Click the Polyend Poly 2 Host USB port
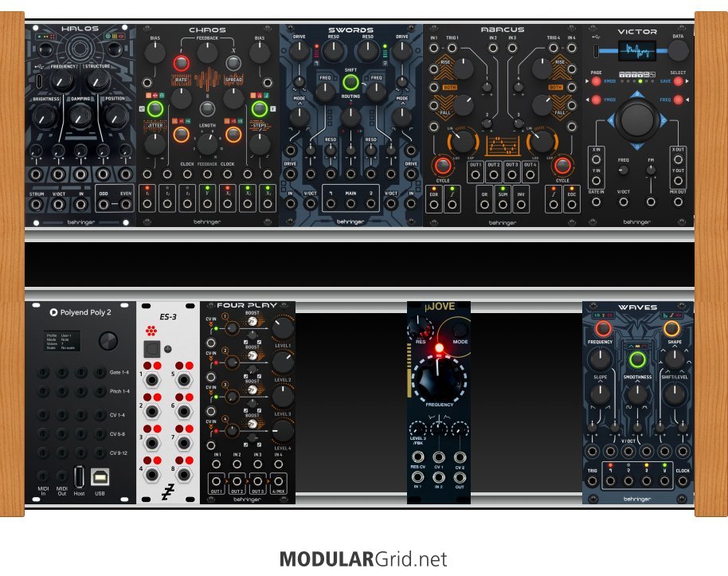The height and width of the screenshot is (576, 728). (x=79, y=477)
